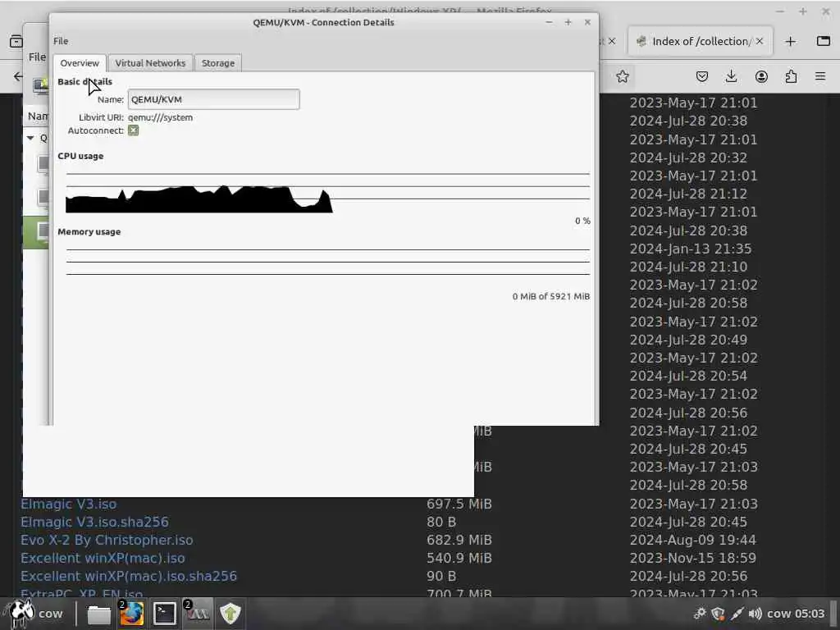840x630 pixels.
Task: Switch to Virtual Machine Manager taskbar icon
Action: [x=197, y=614]
